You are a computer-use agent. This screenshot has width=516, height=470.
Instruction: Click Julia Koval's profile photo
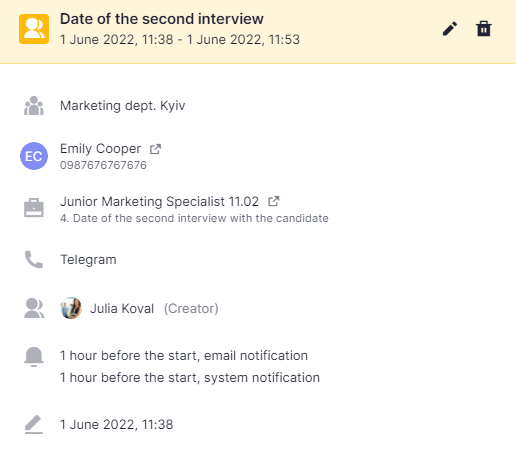(71, 308)
